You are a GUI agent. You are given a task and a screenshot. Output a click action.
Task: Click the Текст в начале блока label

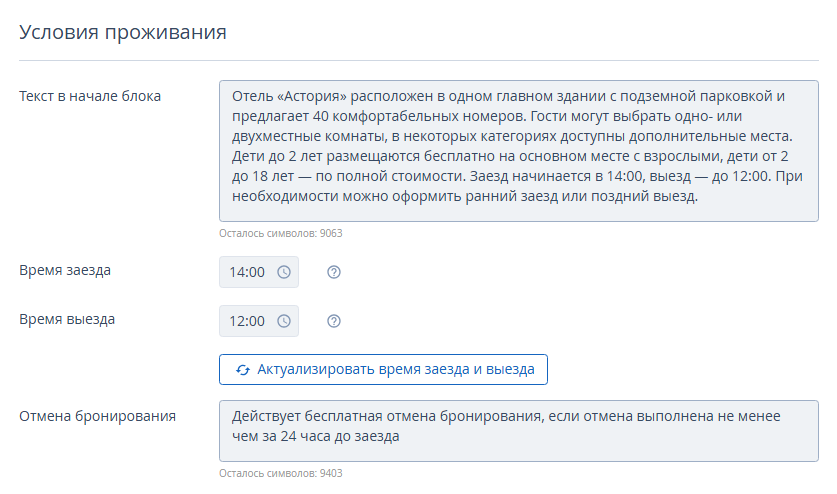click(x=90, y=96)
